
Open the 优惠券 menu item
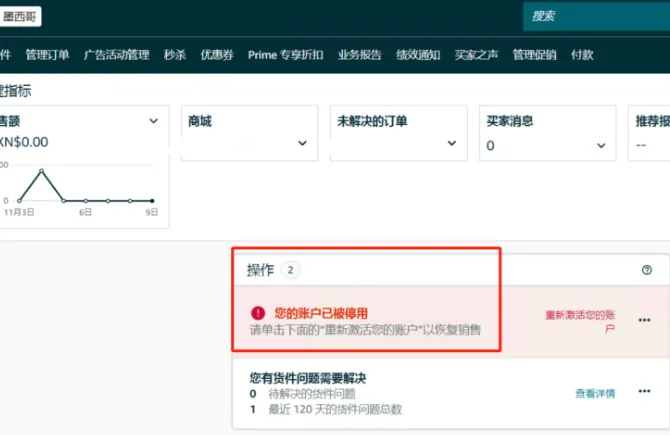tap(217, 55)
